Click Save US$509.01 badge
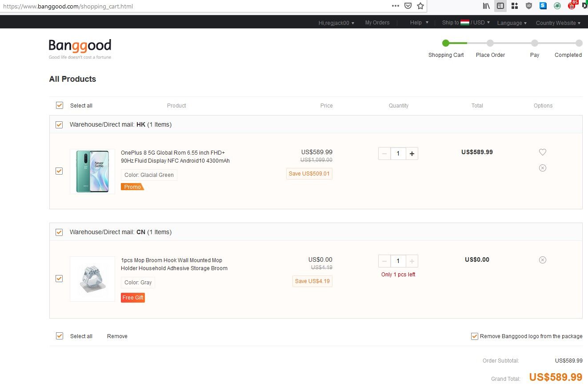Screen dimensions: 588x387 309,174
